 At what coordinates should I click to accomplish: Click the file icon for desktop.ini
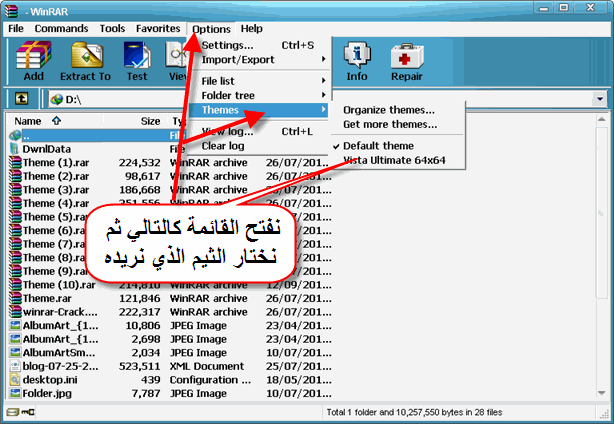[15, 379]
